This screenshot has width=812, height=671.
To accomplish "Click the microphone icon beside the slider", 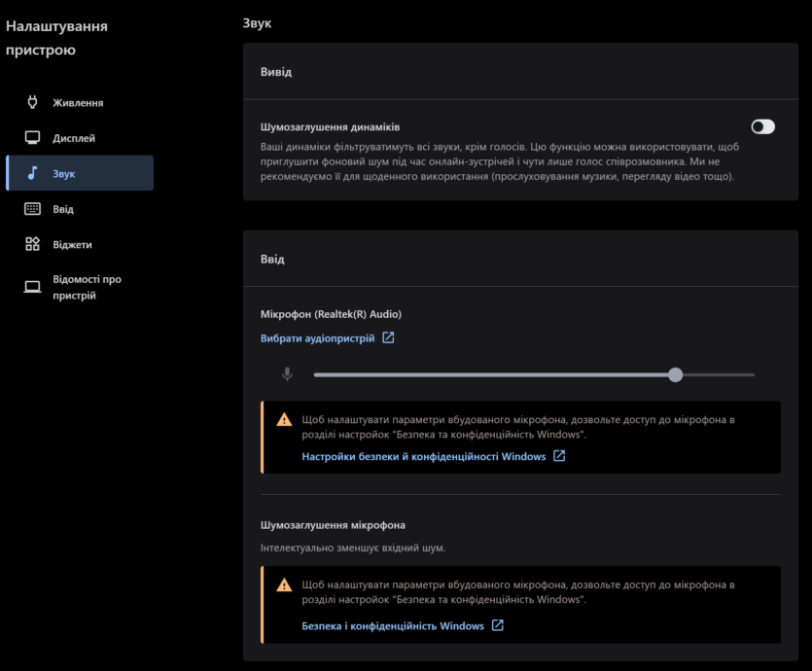I will tap(287, 373).
